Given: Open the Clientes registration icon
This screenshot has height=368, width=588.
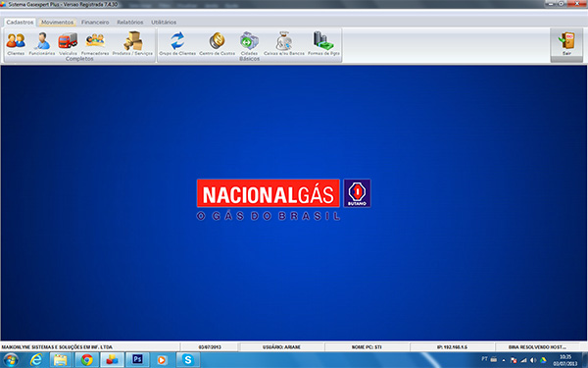Looking at the screenshot, I should (16, 43).
